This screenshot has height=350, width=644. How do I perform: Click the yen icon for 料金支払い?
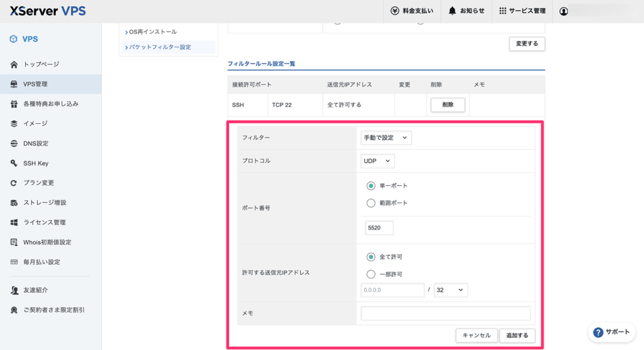coord(394,11)
